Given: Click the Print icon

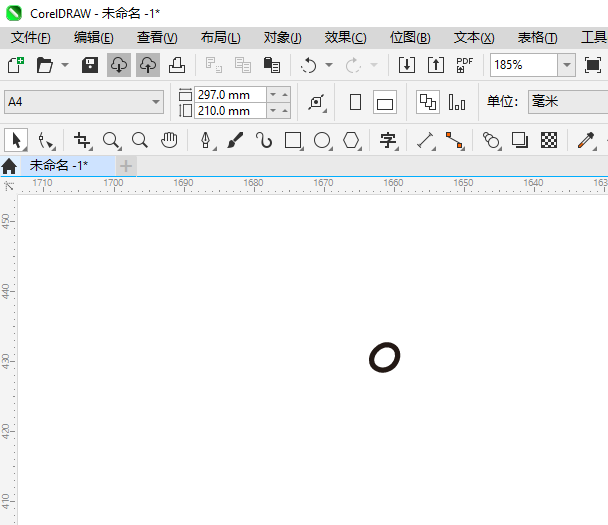Looking at the screenshot, I should click(x=177, y=65).
